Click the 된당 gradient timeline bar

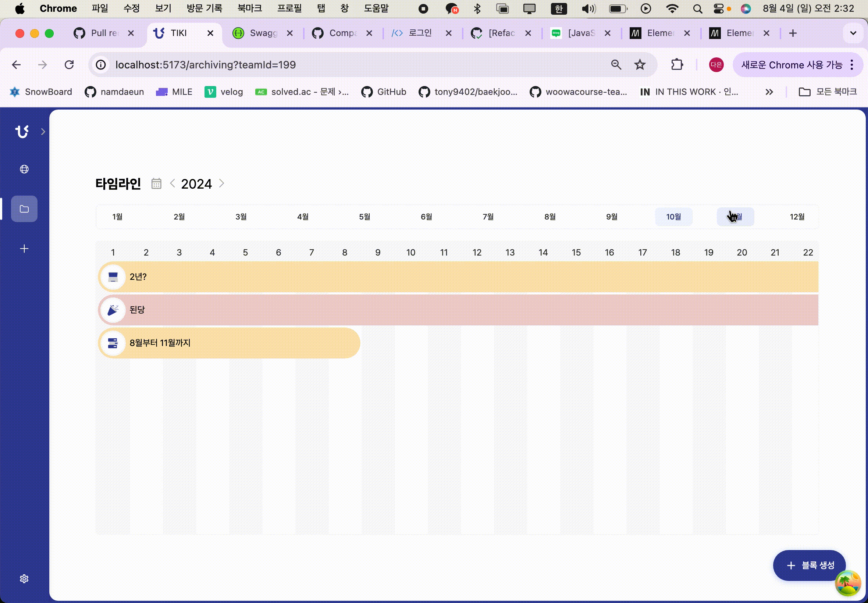453,310
